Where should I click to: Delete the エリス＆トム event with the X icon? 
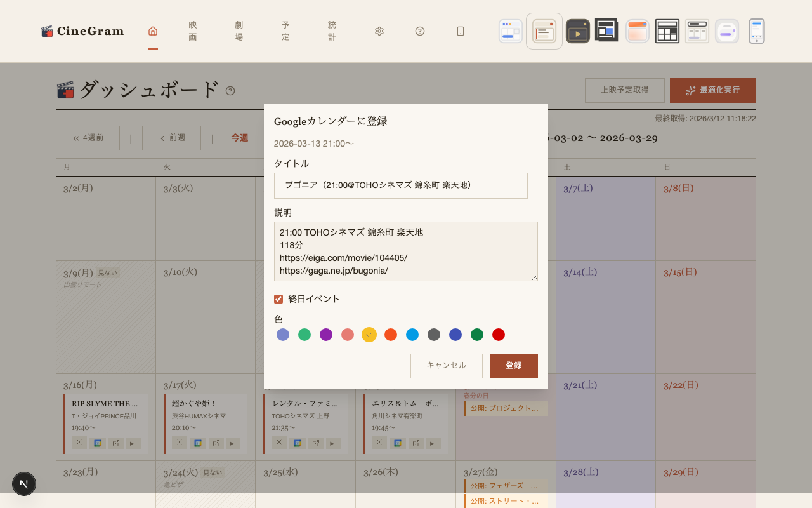pos(379,442)
